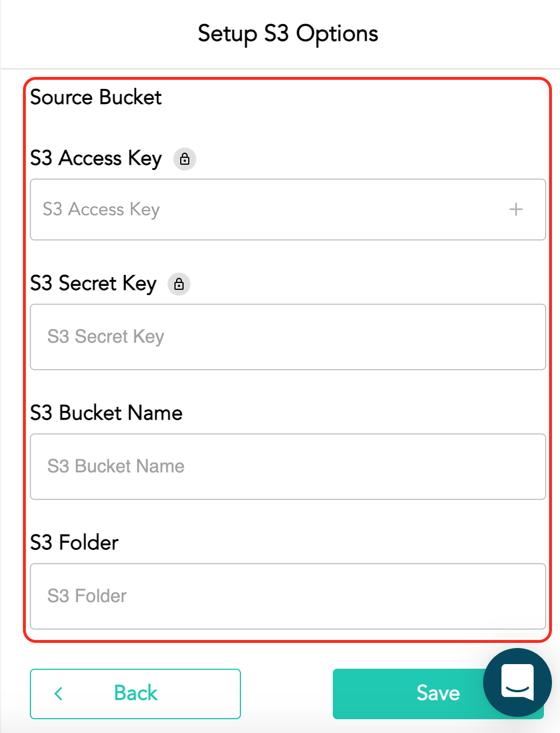Click the S3 Folder input box
The height and width of the screenshot is (733, 560).
pos(287,596)
